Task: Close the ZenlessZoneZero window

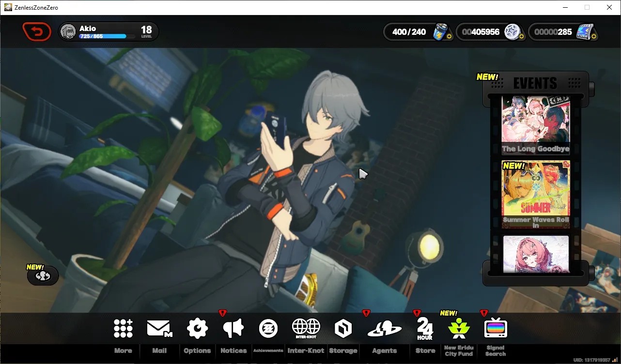Action: click(x=609, y=7)
